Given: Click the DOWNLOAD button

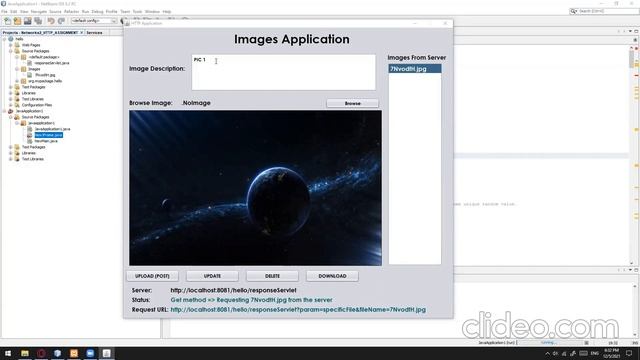Looking at the screenshot, I should tap(332, 276).
